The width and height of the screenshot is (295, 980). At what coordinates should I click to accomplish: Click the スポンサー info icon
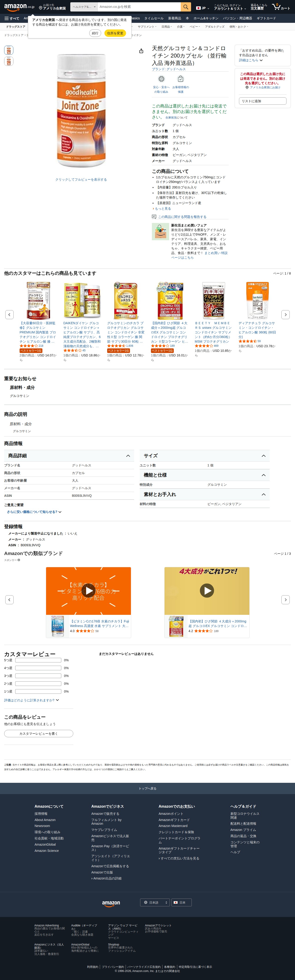19,560
